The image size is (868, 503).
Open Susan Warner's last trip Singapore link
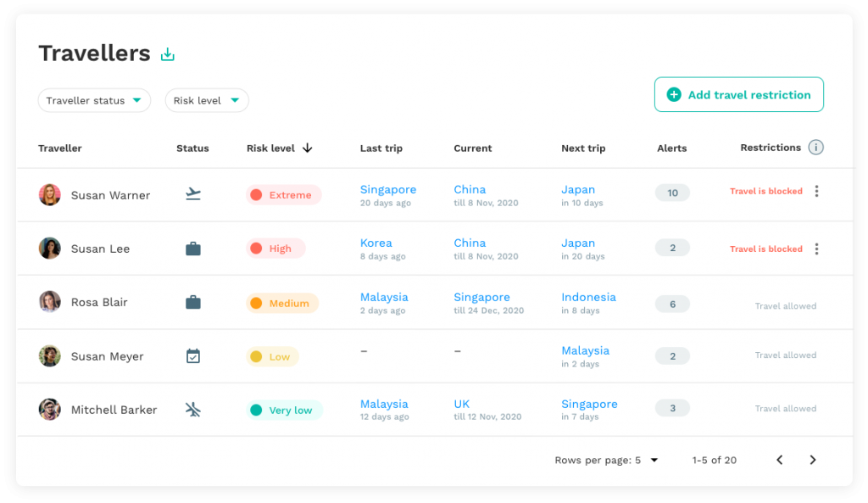pyautogui.click(x=388, y=189)
